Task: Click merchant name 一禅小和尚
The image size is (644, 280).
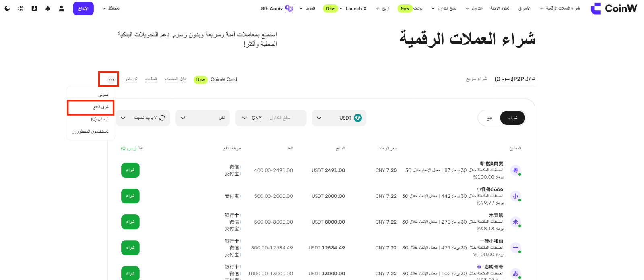Action: (491, 241)
